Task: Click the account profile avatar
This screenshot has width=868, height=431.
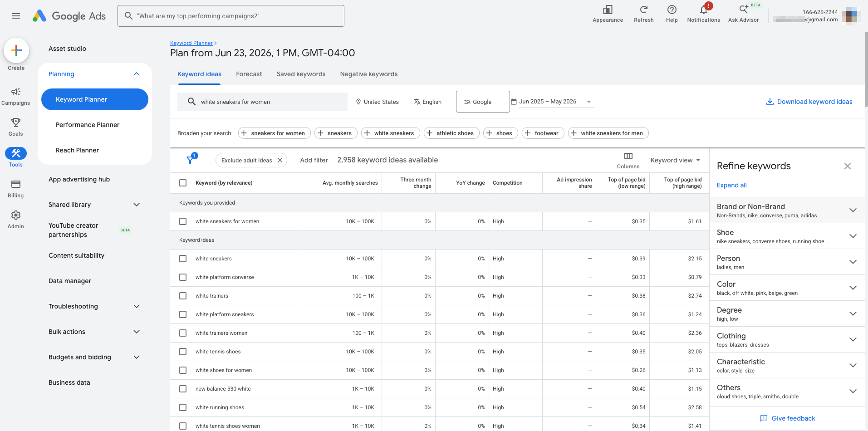Action: pos(851,16)
